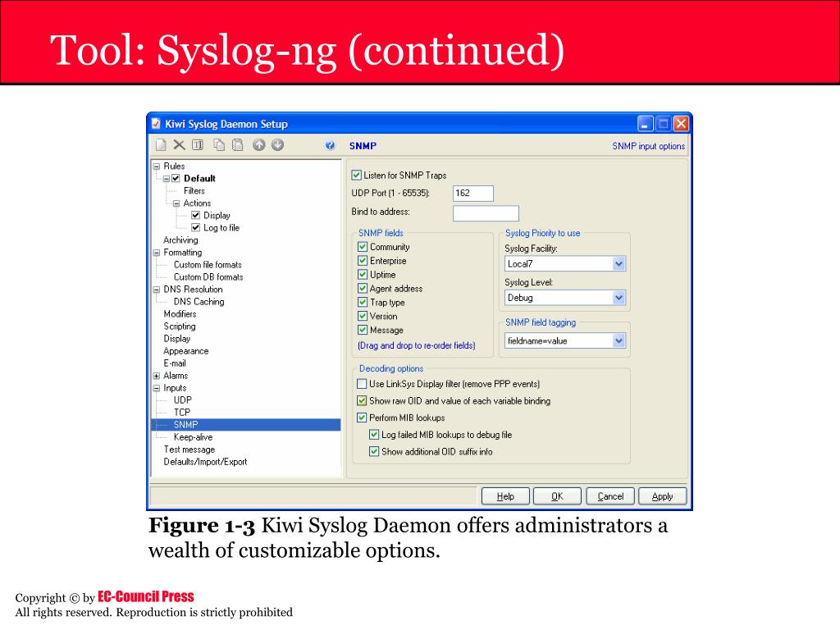Expand the Alarms tree node
Screen dimensions: 840x630
click(157, 376)
